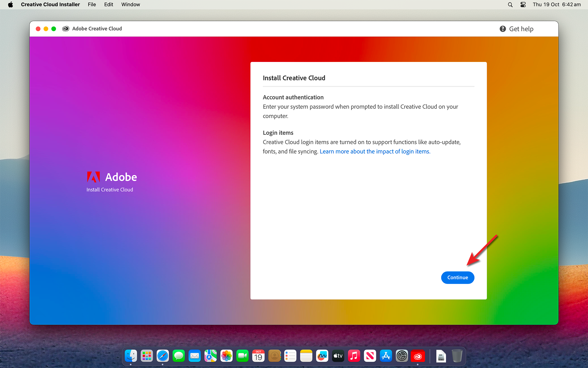The width and height of the screenshot is (588, 368).
Task: Open Maps from the Dock
Action: click(210, 356)
